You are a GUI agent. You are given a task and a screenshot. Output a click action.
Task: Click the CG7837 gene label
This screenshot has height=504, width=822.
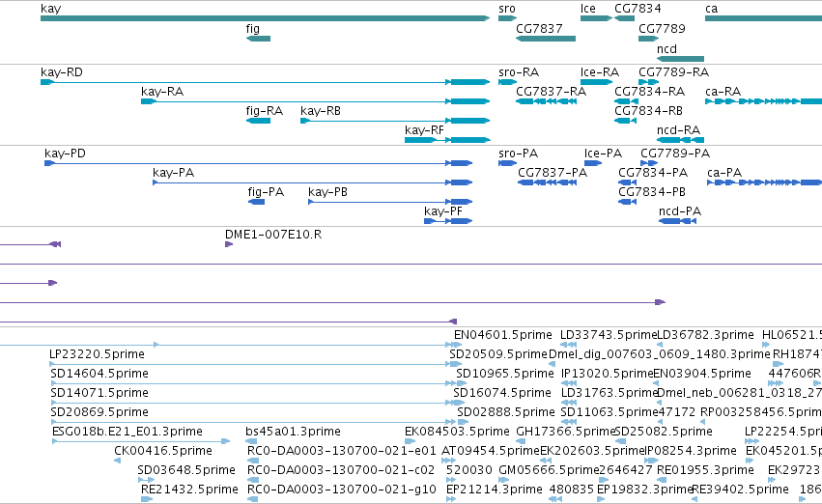pyautogui.click(x=539, y=29)
